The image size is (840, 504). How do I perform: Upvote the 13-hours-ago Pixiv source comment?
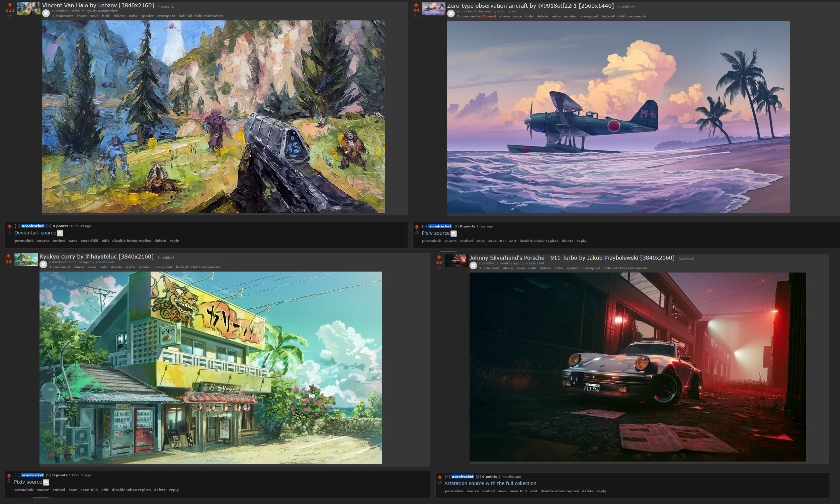(x=9, y=476)
